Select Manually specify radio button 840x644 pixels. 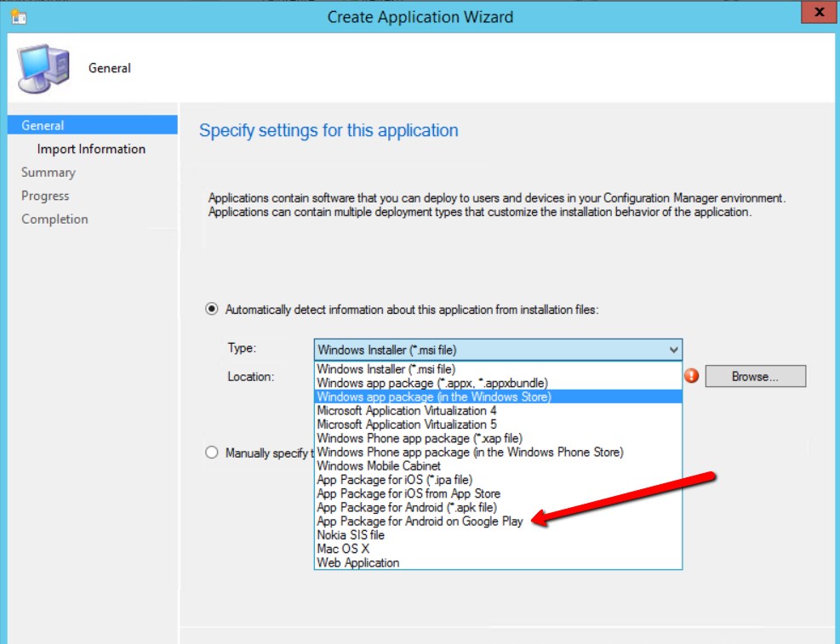tap(212, 453)
